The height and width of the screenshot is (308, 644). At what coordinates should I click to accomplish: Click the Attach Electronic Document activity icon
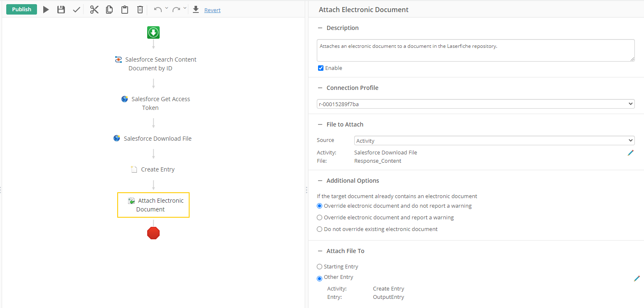[x=131, y=201]
